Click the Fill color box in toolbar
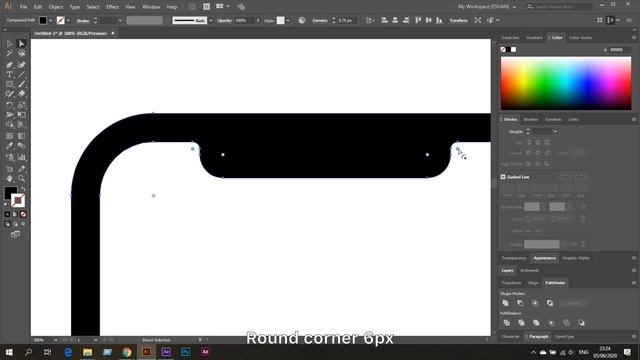This screenshot has width=640, height=360. [x=11, y=192]
